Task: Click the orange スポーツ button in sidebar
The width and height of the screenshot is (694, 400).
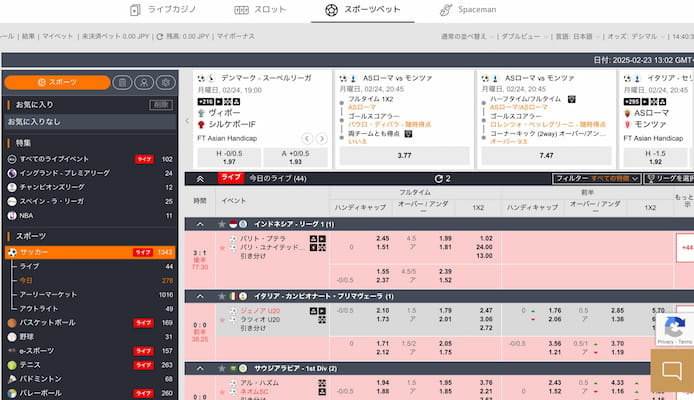Action: (57, 82)
